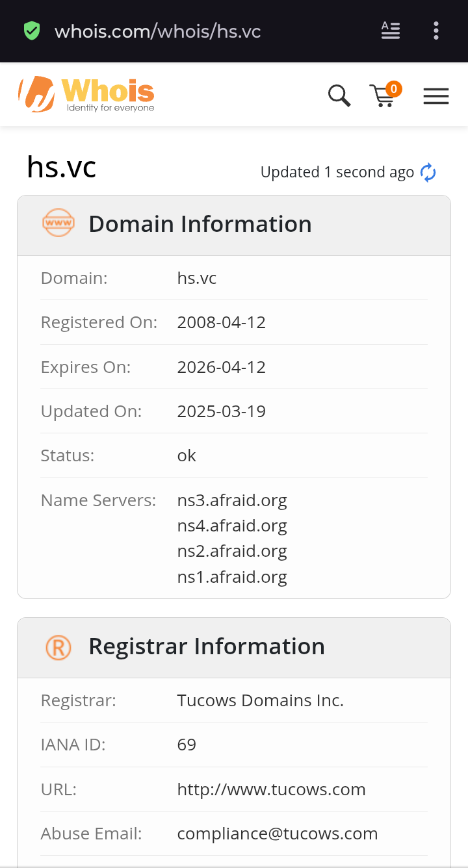Select the ns3.afraid.org name server
468x868 pixels.
232,500
